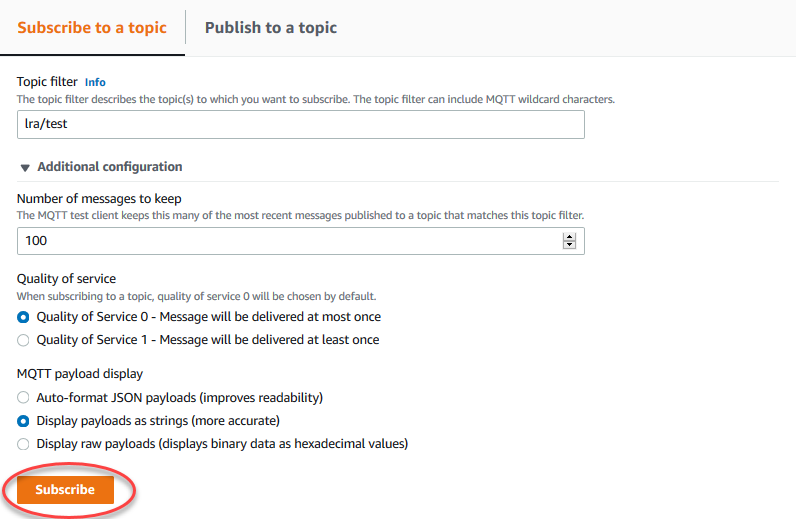The height and width of the screenshot is (519, 796).
Task: Click the Additional configuration heading text
Action: 110,167
